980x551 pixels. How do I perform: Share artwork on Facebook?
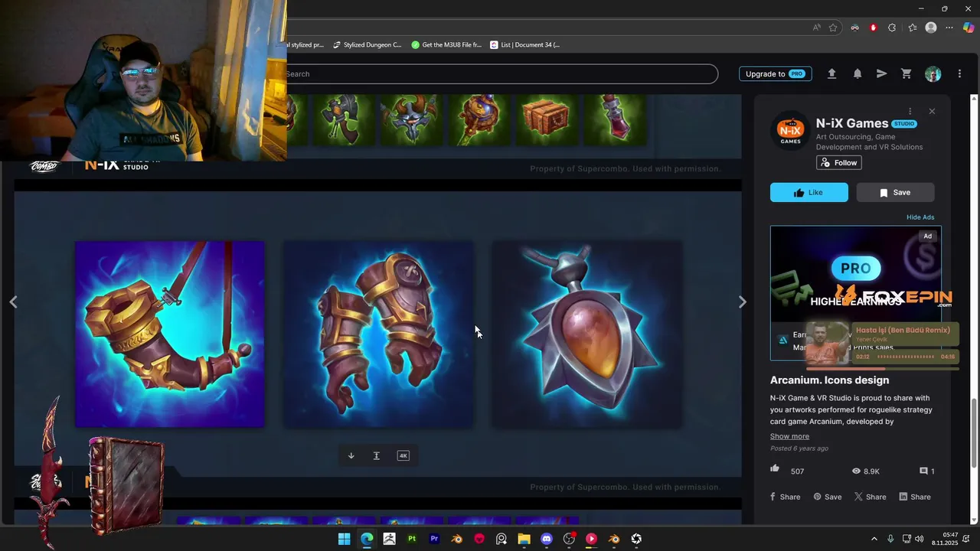(x=785, y=497)
